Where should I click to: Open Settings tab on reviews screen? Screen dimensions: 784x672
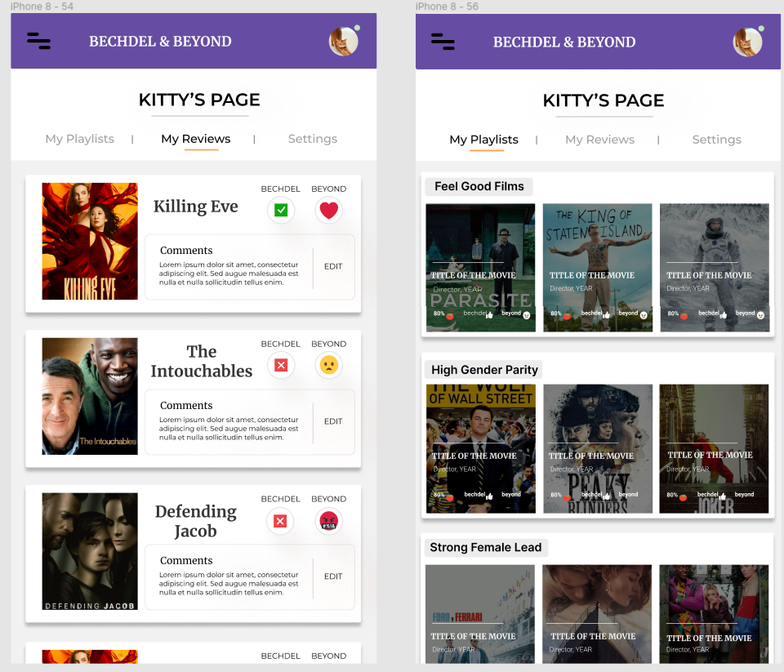[x=313, y=139]
